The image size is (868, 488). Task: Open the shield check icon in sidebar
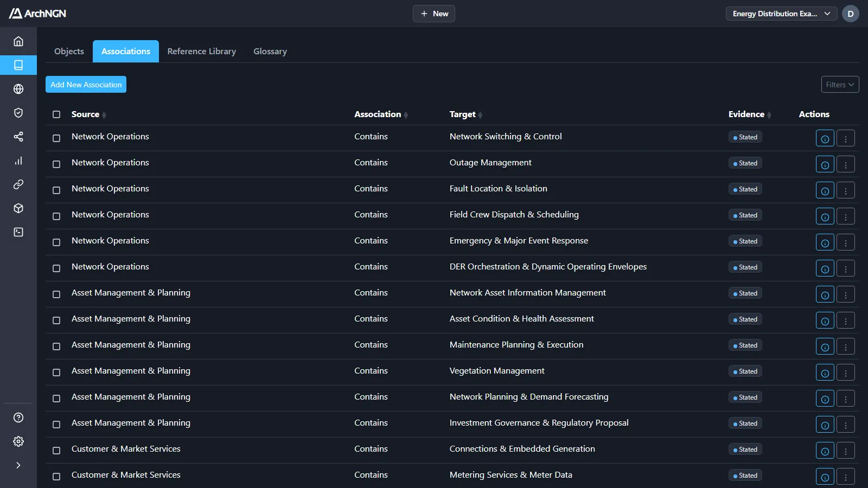click(18, 113)
